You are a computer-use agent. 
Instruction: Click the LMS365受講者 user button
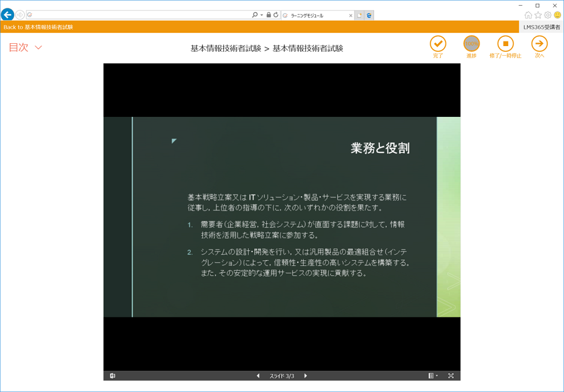541,27
